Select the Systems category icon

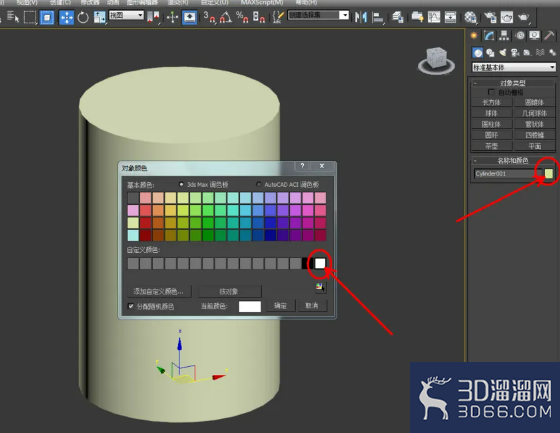pyautogui.click(x=552, y=53)
